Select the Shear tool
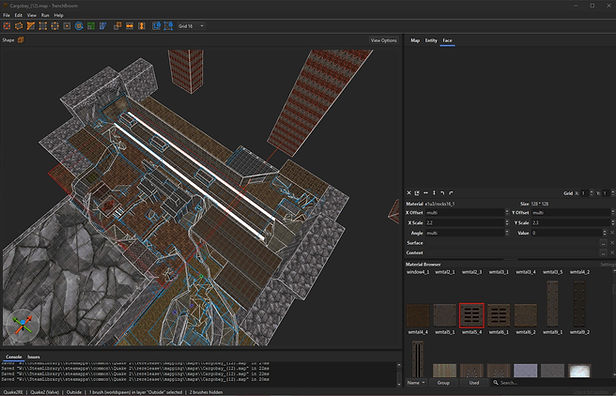This screenshot has width=616, height=396. pos(103,26)
